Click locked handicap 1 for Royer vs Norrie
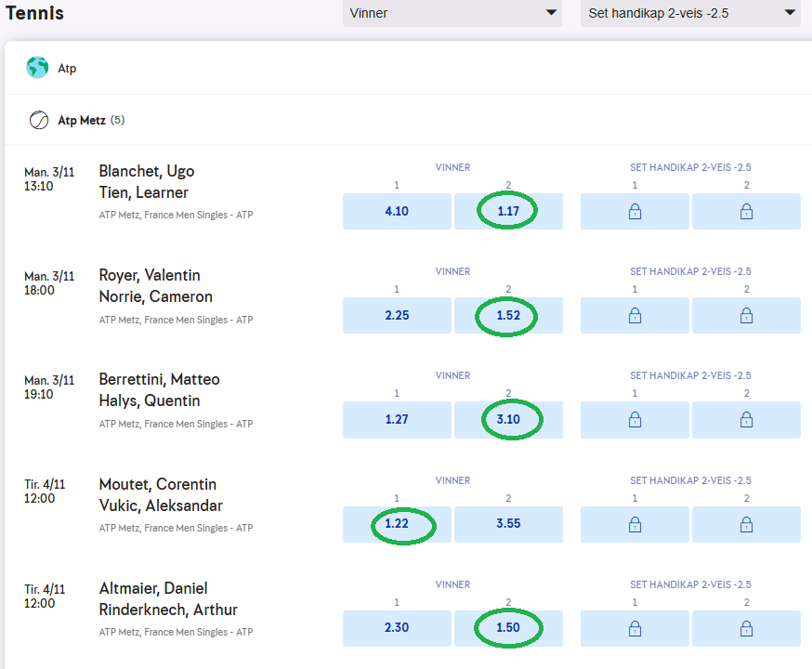 [x=635, y=316]
